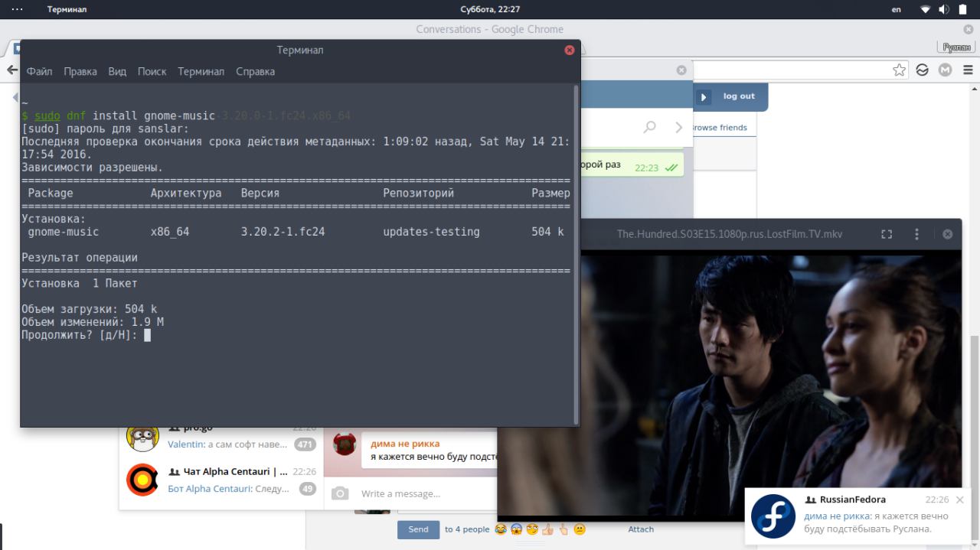The image size is (980, 550).
Task: Click the Write a message input field
Action: tap(425, 494)
